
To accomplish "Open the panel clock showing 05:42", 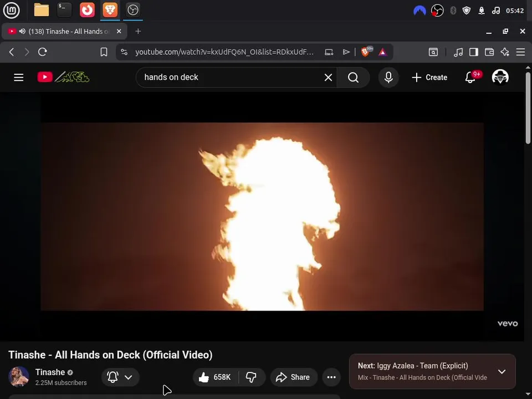I will pos(515,11).
